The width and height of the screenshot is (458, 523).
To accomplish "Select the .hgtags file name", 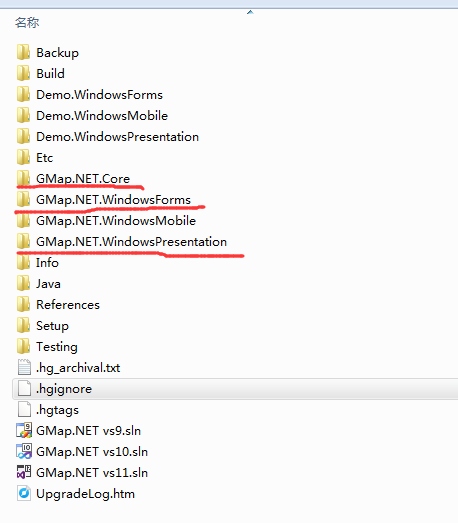I will tap(57, 410).
